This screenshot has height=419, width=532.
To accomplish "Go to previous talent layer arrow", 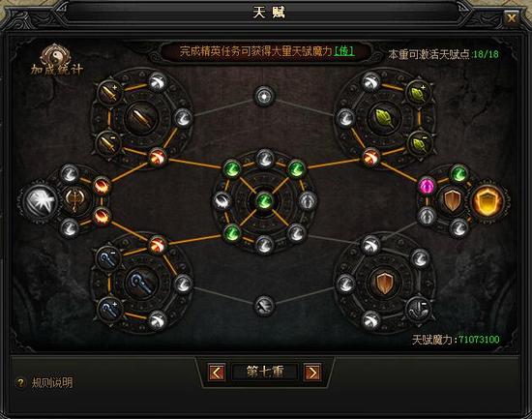I will [216, 373].
